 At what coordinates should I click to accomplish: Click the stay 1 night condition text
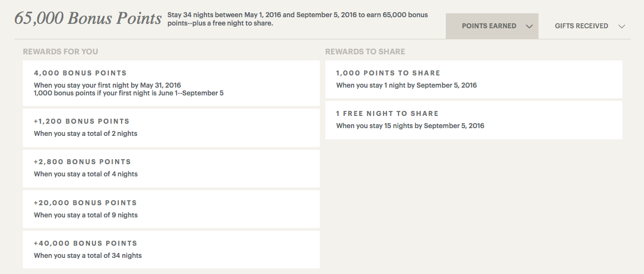pos(406,85)
